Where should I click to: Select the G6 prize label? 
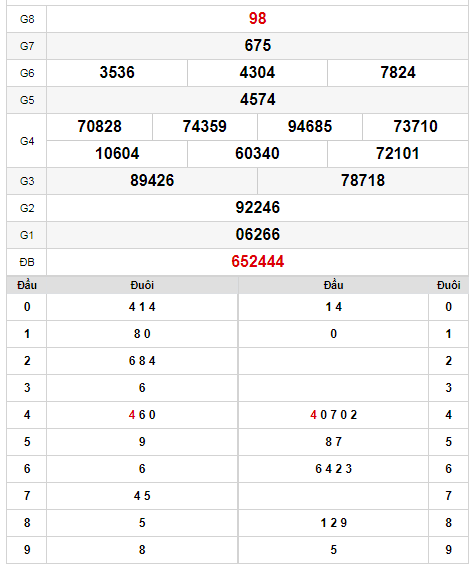coord(27,73)
